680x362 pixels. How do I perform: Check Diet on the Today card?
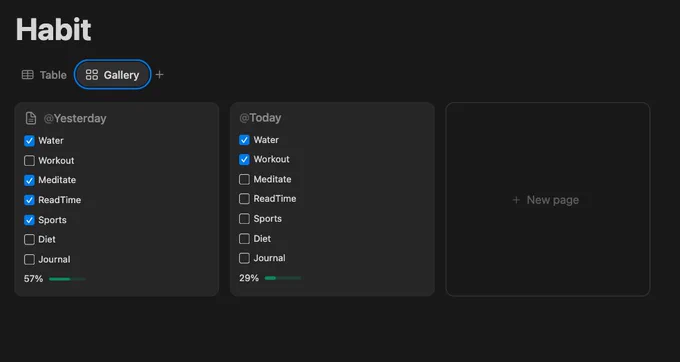coord(245,239)
